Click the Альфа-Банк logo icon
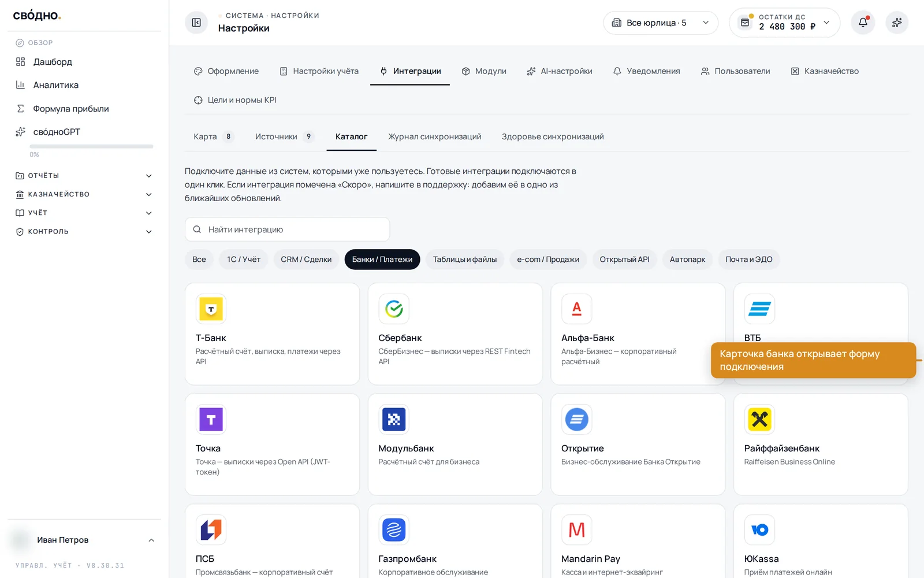Viewport: 924px width, 578px height. point(576,309)
